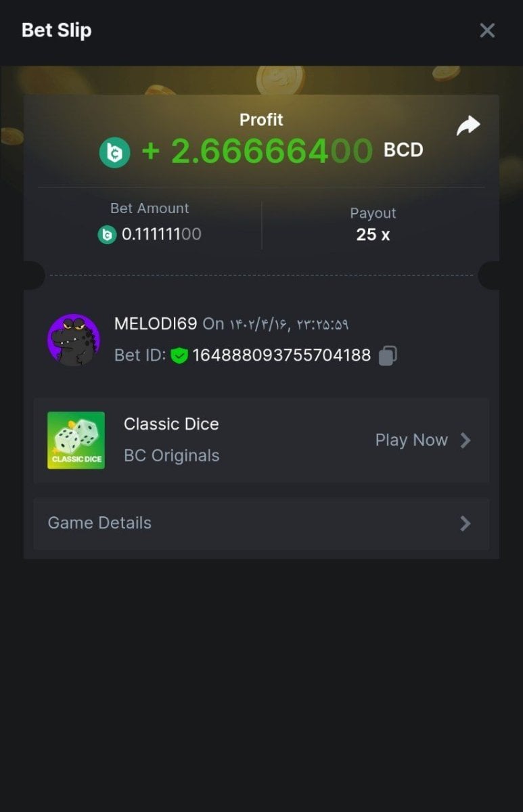
Task: Close the Bet Slip dialog
Action: 487,30
